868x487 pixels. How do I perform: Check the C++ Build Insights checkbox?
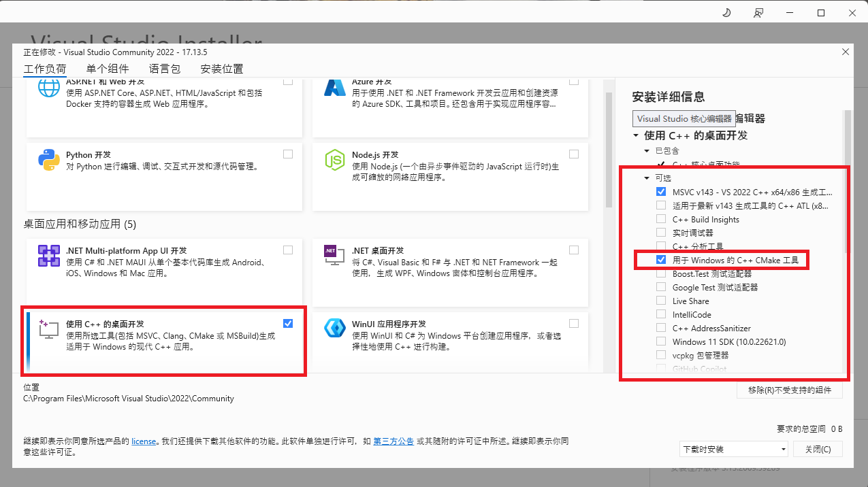[661, 219]
